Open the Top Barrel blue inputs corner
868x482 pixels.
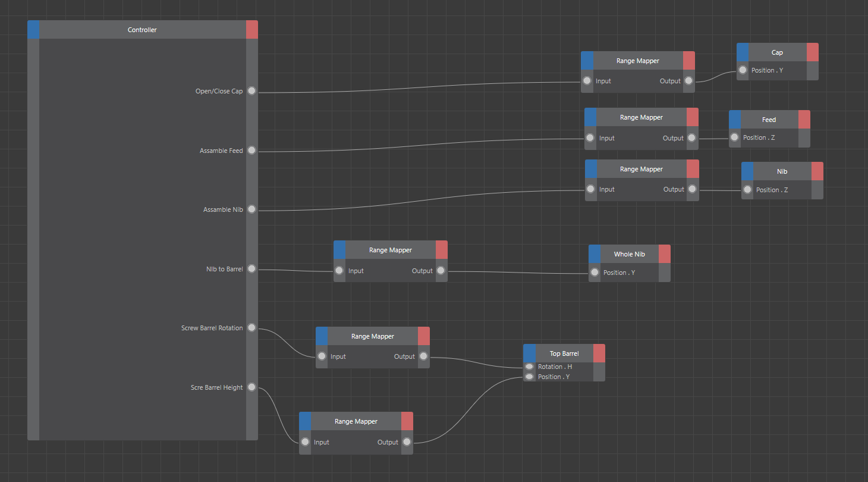click(x=529, y=353)
